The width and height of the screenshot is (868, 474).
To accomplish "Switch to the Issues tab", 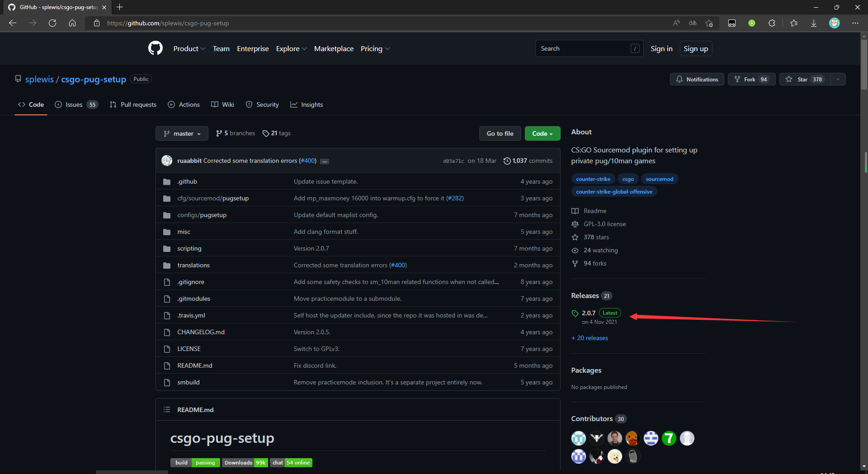I will pos(76,104).
